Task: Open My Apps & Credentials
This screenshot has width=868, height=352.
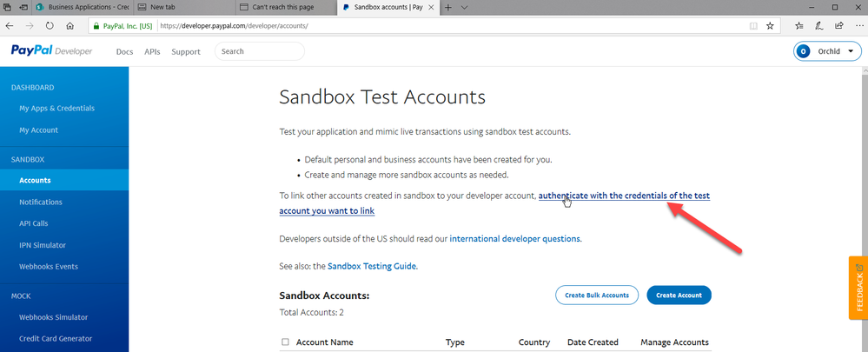Action: (x=57, y=109)
